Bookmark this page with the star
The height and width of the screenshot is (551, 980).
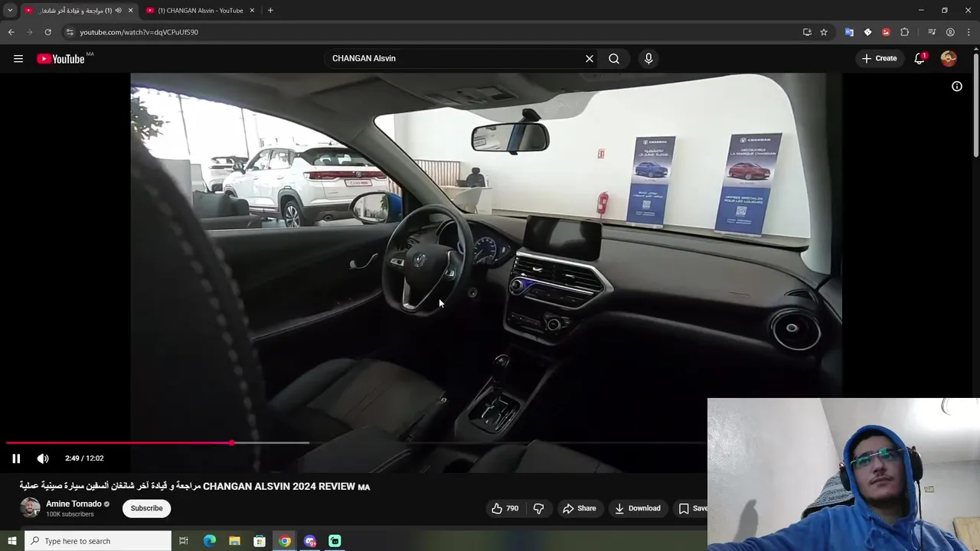[x=824, y=32]
